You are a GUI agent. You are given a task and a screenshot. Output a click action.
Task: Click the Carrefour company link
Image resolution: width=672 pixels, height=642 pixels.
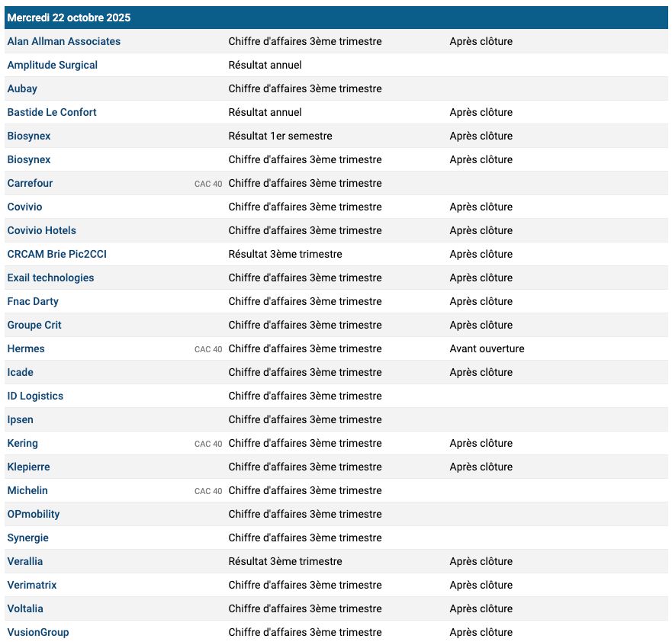coord(30,183)
